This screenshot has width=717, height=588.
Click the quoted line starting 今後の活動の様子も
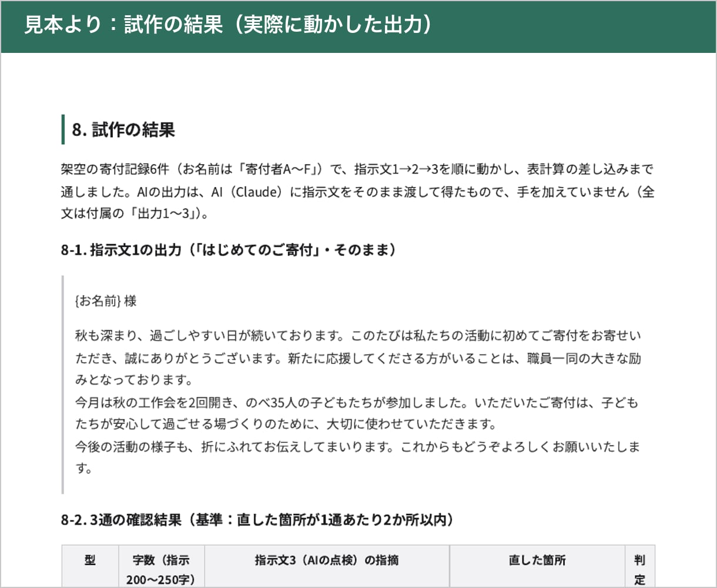(x=357, y=458)
